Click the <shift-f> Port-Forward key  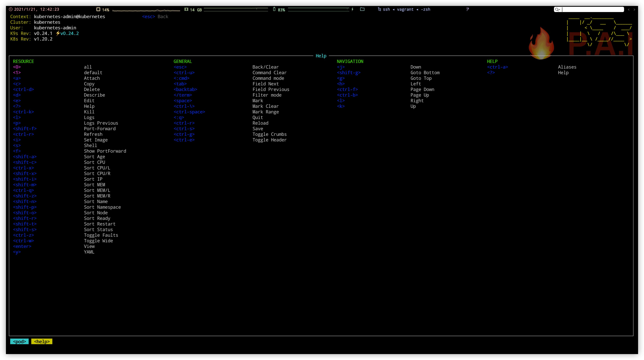[x=25, y=129]
